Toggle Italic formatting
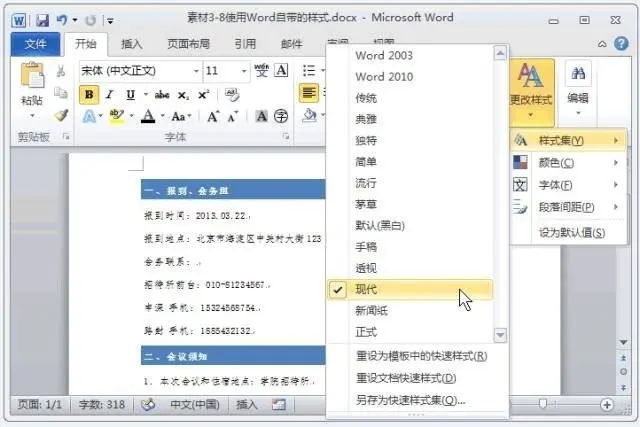640x427 pixels. (x=109, y=95)
